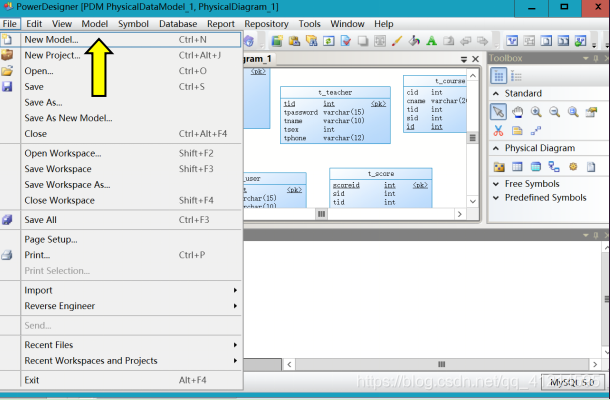
Task: Click the t_score table header
Action: tap(380, 174)
